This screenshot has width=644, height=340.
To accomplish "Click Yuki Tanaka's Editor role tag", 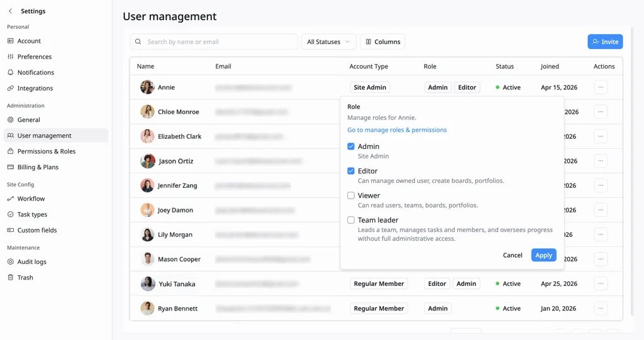I will [x=437, y=283].
